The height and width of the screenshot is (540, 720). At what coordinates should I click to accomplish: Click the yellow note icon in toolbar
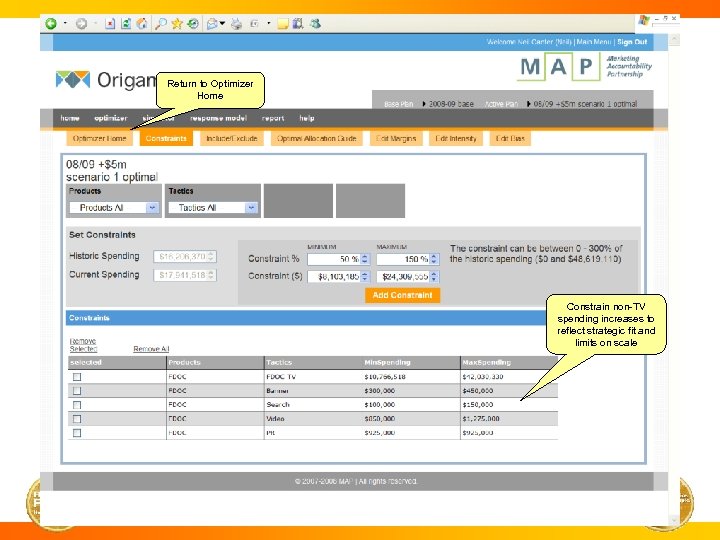pos(282,23)
